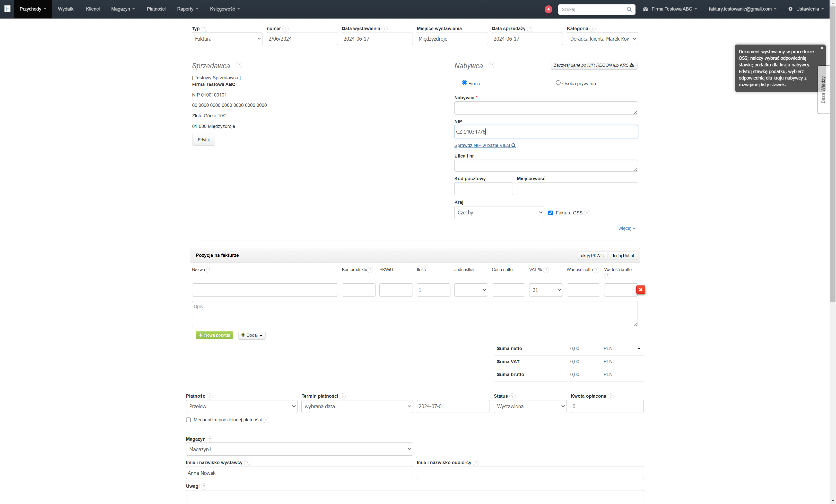Click the help icon beside Status

tap(512, 396)
